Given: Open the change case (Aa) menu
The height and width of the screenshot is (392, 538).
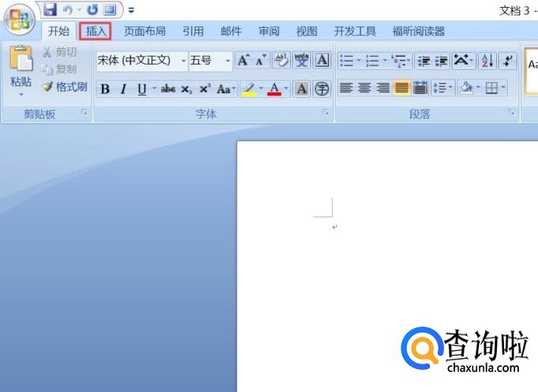Looking at the screenshot, I should tap(226, 89).
